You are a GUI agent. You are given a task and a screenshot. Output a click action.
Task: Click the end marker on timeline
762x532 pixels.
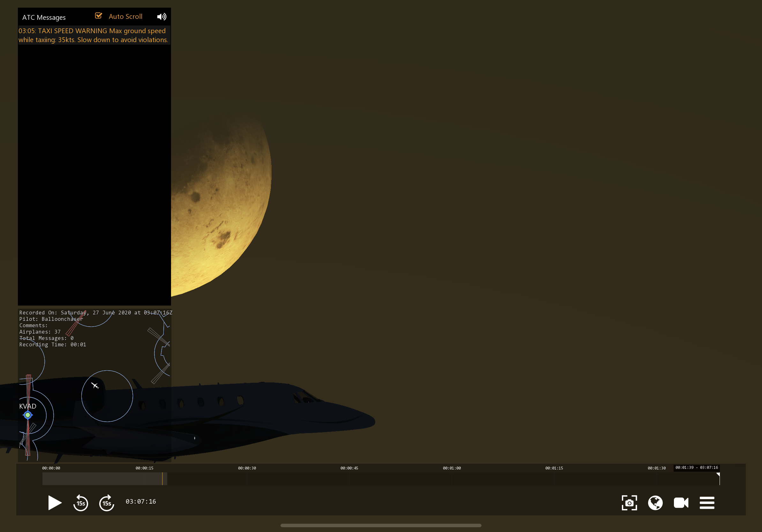click(719, 477)
